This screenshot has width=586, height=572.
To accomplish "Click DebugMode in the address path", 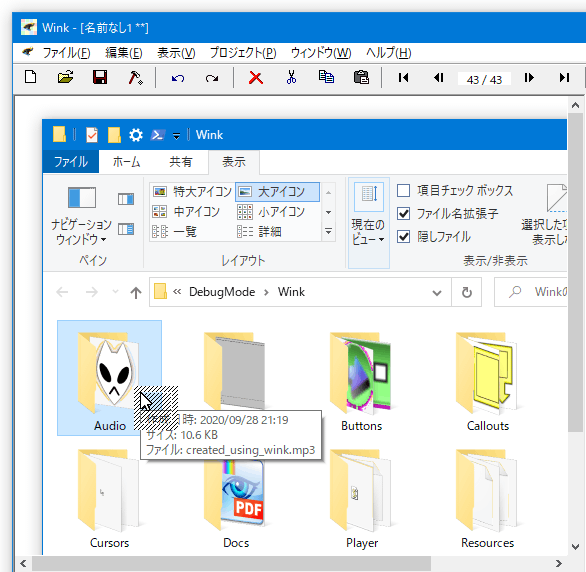I will coord(222,292).
